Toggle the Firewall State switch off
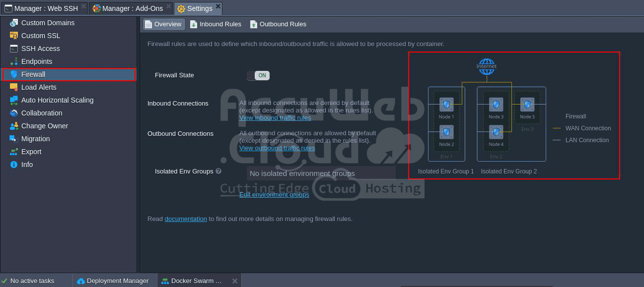 pos(258,75)
